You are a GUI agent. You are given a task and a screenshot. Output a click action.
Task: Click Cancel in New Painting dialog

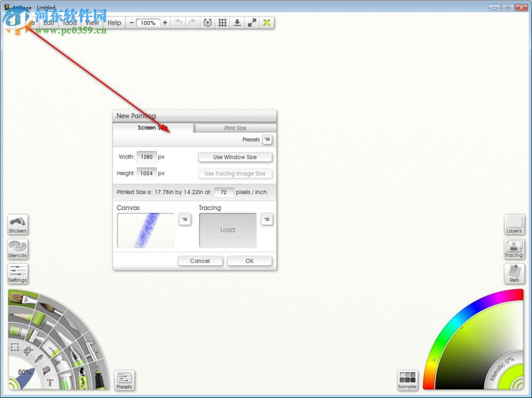200,261
